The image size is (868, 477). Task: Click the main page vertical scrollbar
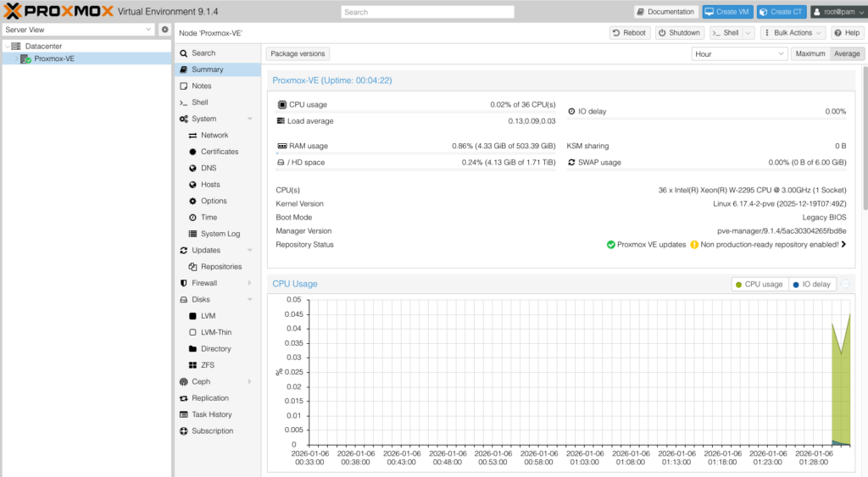[x=865, y=127]
